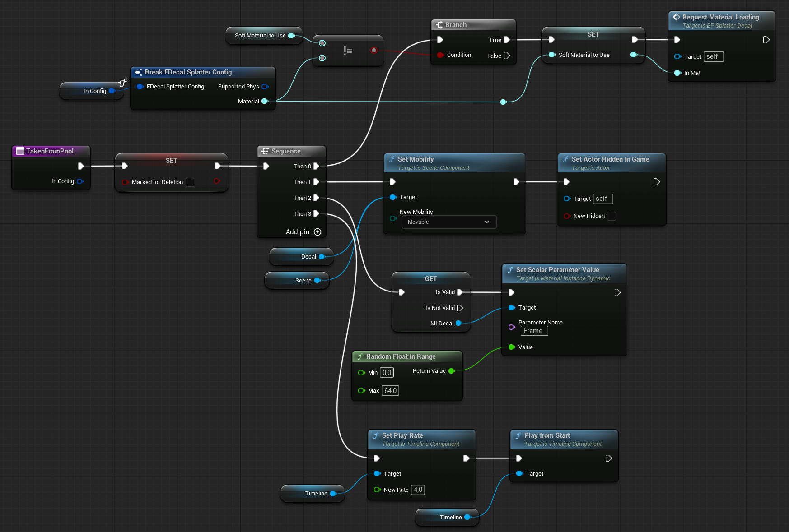Click the Min value field showing 0,0
The width and height of the screenshot is (789, 532).
pos(387,373)
